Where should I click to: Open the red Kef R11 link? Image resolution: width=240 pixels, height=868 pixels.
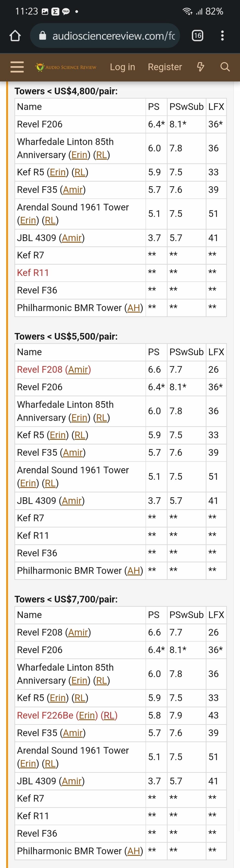(33, 273)
